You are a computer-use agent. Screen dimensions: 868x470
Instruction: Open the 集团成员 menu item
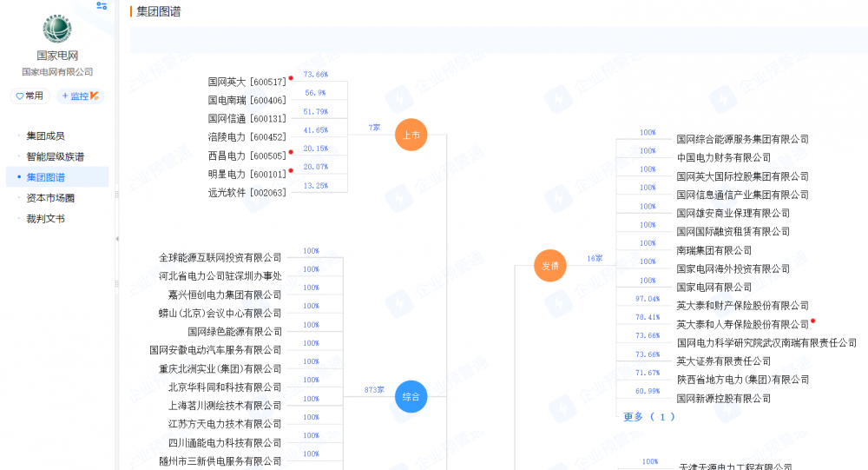point(45,136)
